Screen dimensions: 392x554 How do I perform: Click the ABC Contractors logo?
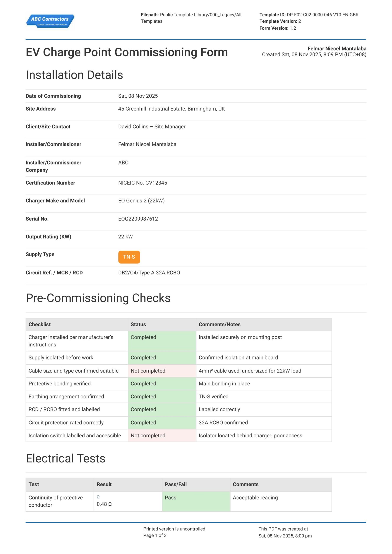point(50,21)
